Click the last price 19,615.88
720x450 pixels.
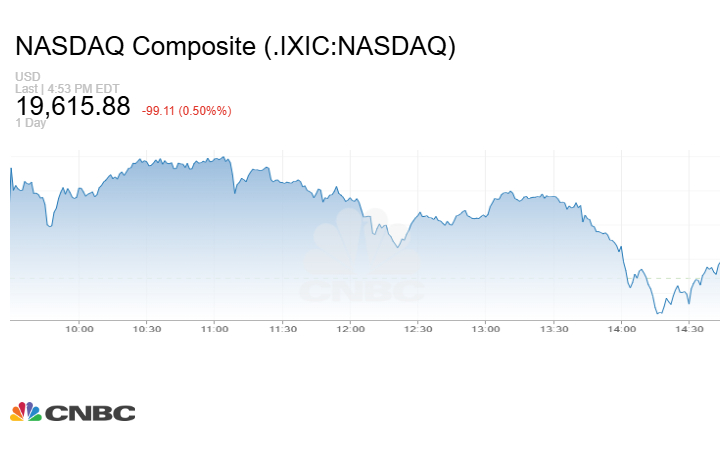[73, 106]
